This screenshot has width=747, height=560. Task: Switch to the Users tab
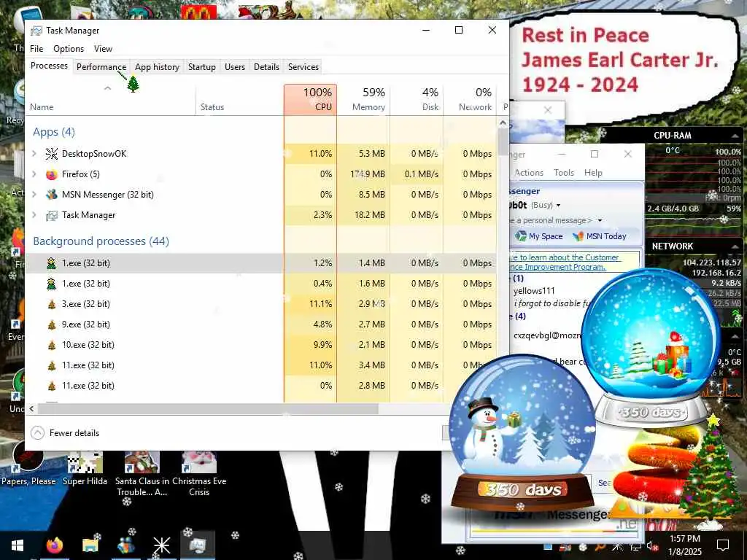click(235, 66)
